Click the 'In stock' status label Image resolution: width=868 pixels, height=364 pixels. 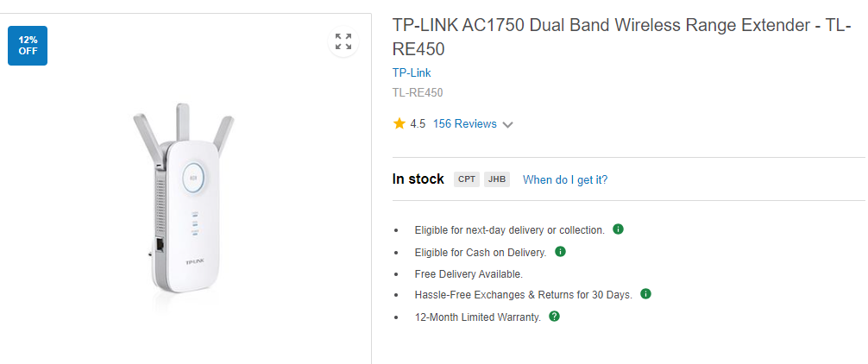(x=418, y=179)
